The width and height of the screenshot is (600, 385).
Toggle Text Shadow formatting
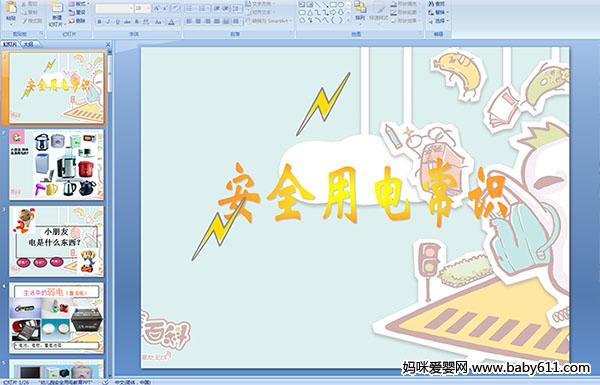[136, 22]
